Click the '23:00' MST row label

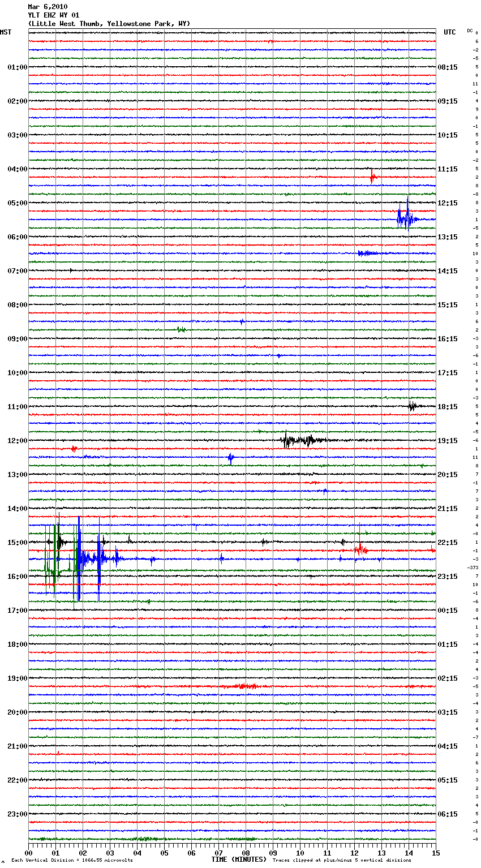(18, 814)
